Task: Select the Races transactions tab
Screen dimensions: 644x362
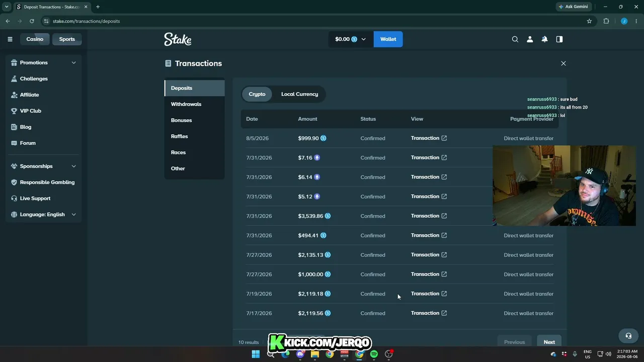Action: tap(195, 152)
